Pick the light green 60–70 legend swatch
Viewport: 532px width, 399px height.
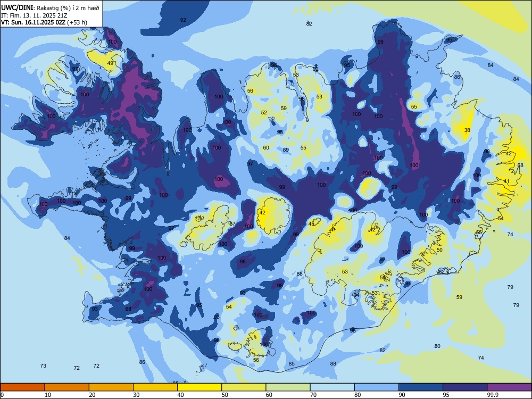click(x=288, y=387)
